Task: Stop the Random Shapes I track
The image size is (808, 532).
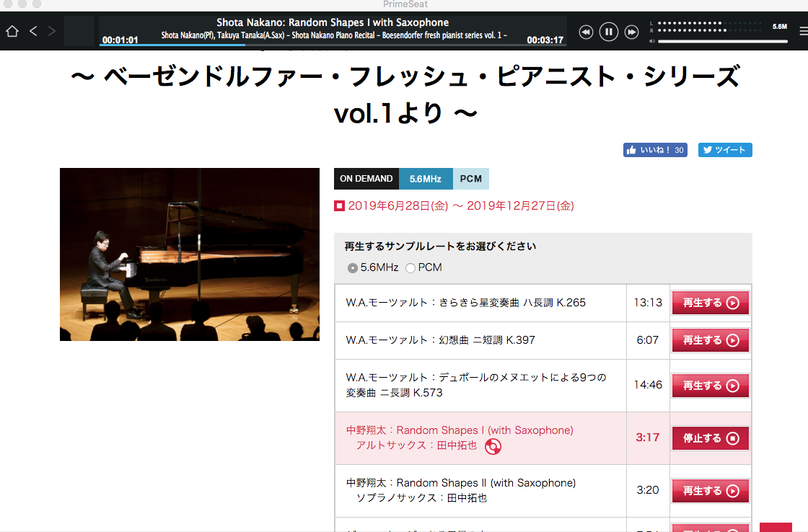Action: 710,438
